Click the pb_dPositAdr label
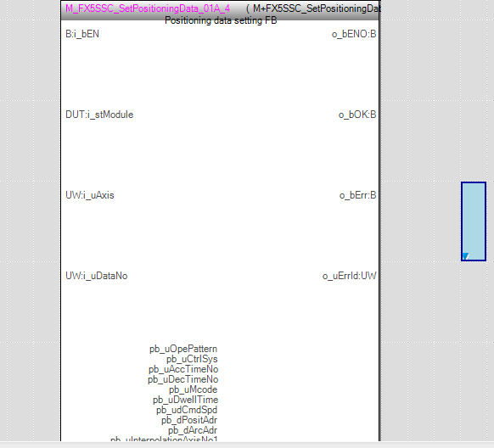494x448 pixels. pyautogui.click(x=189, y=420)
